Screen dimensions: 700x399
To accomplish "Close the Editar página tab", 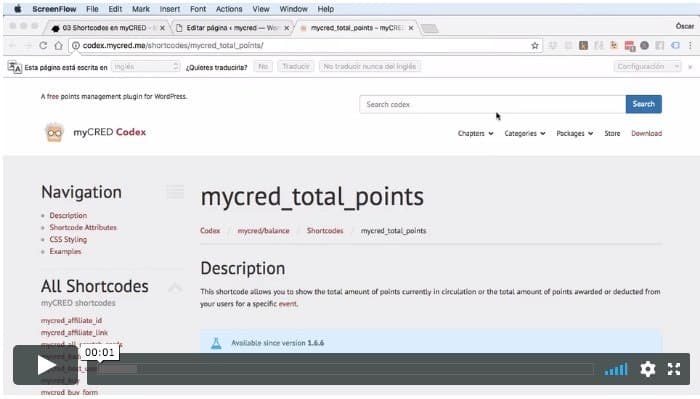I will [287, 28].
